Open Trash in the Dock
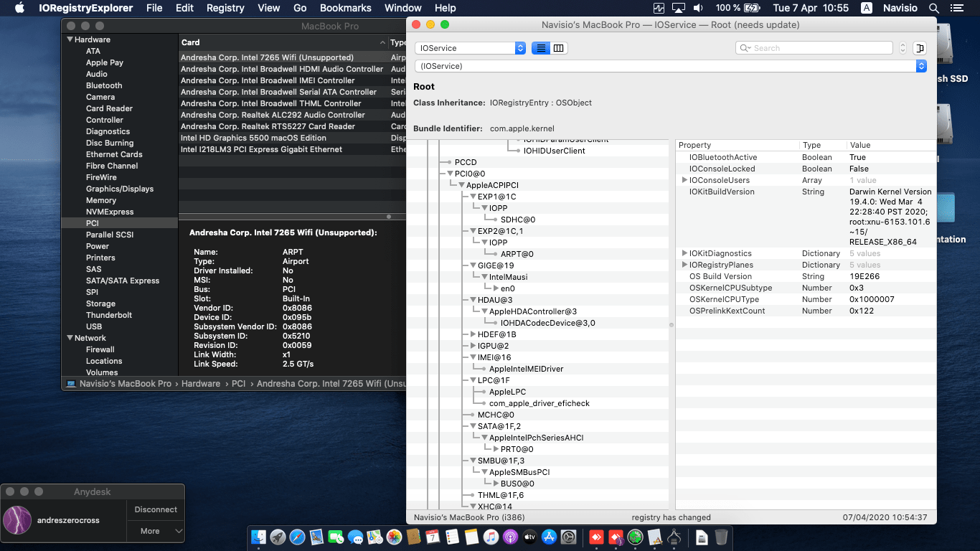Screen dimensions: 980x551 (722, 537)
